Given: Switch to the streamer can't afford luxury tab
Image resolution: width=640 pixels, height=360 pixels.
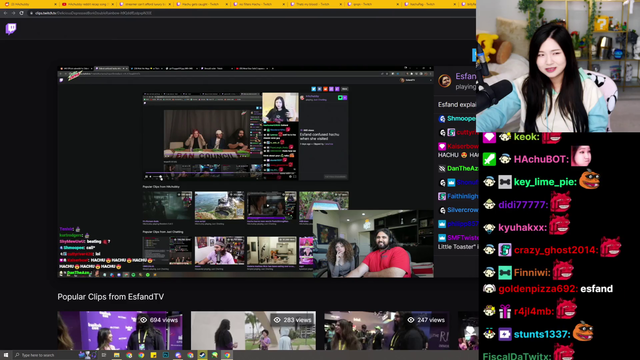Looking at the screenshot, I should click(145, 4).
